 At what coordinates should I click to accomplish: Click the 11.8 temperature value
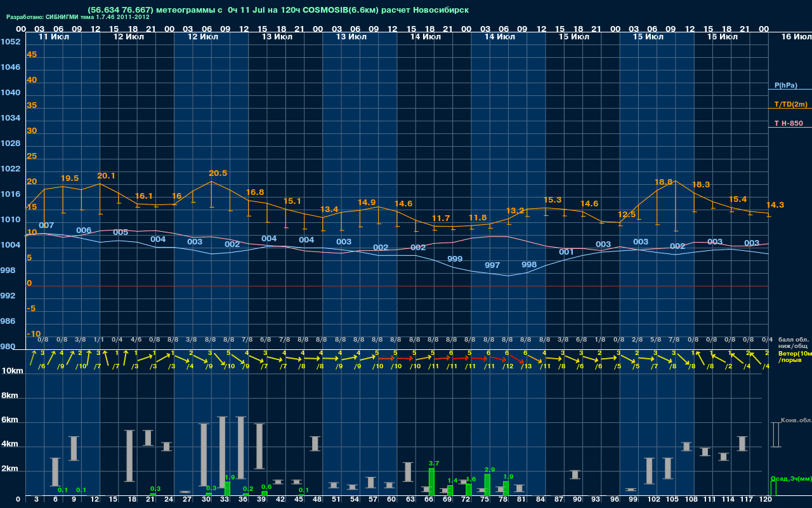pos(478,218)
